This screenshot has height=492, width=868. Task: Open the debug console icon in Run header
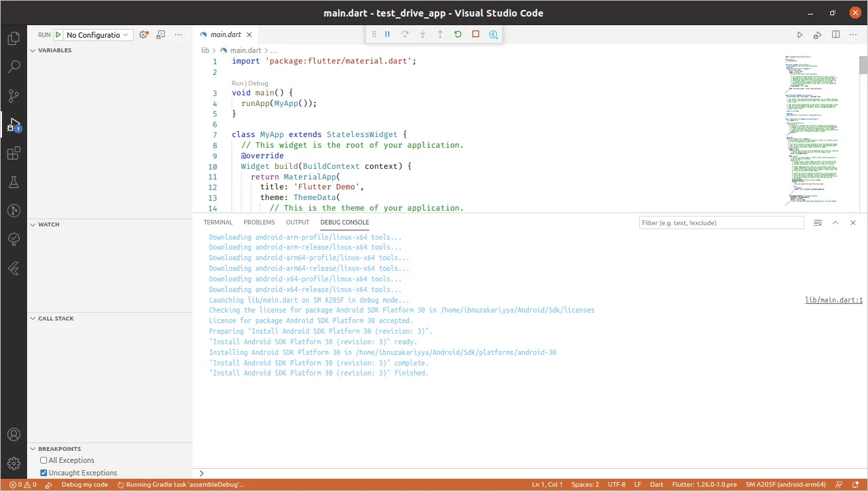[161, 34]
